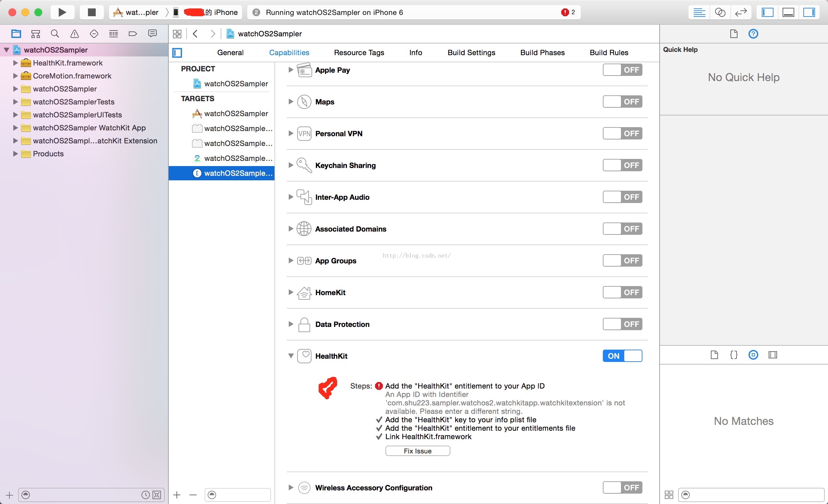Open the Breakpoint navigator

[133, 34]
